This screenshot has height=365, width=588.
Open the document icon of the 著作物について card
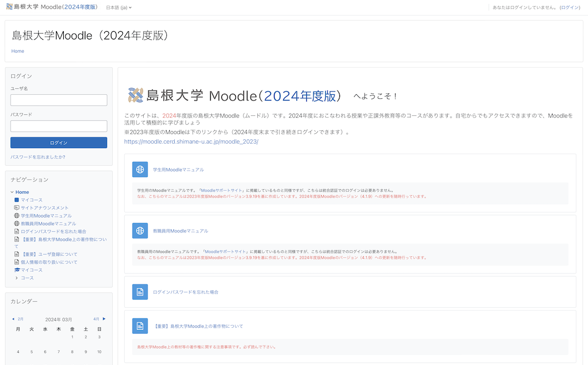click(140, 326)
